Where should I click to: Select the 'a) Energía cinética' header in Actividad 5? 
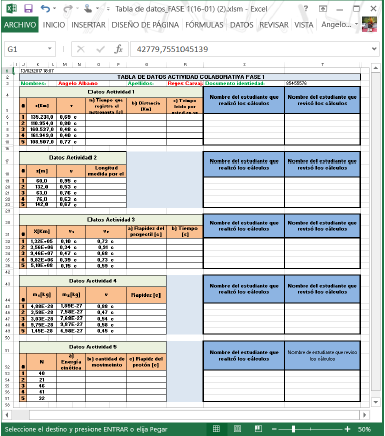coord(71,362)
